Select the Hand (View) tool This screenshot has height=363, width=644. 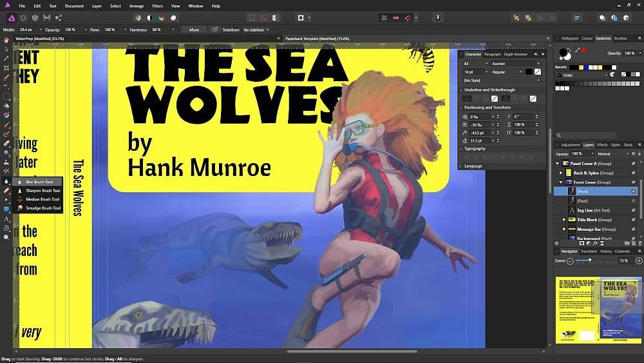[6, 40]
